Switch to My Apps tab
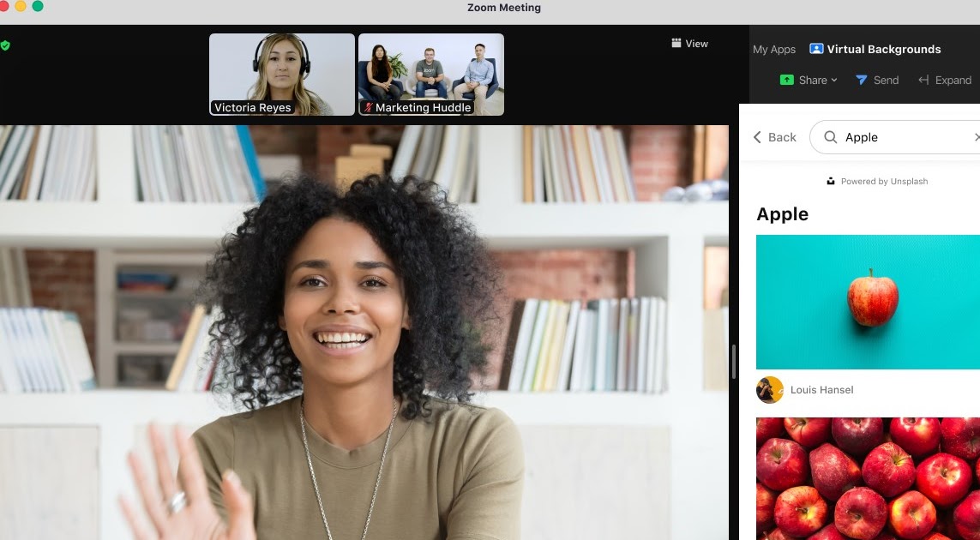980x540 pixels. tap(773, 50)
